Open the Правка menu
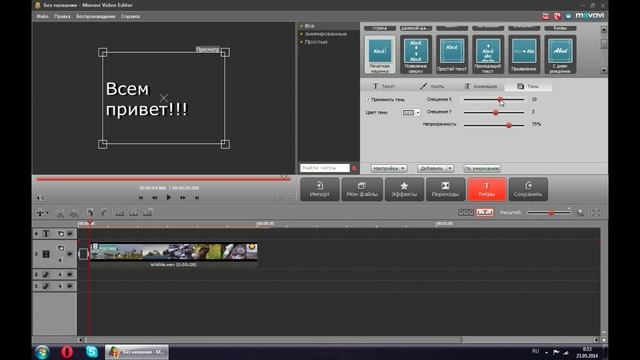Viewport: 640px width, 360px height. (x=62, y=16)
